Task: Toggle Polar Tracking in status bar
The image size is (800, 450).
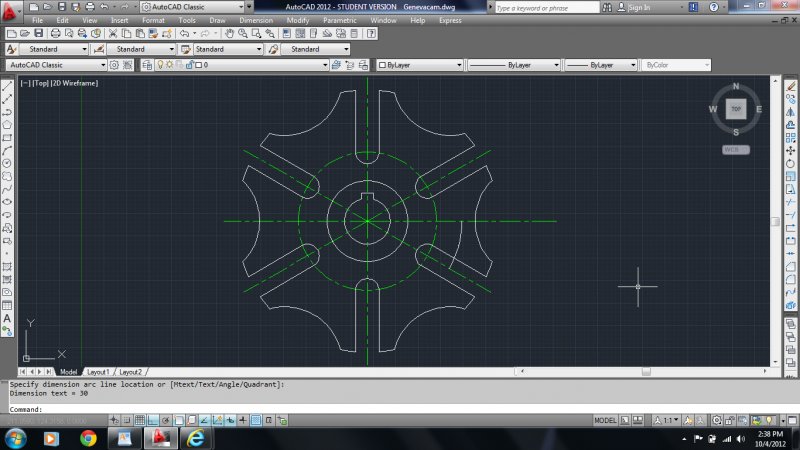Action: click(166, 420)
